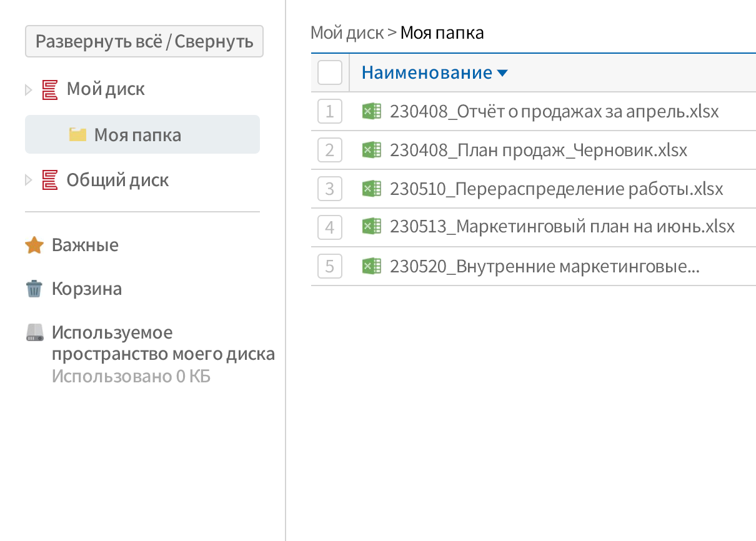Click the Важные star icon
756x541 pixels.
[x=34, y=244]
